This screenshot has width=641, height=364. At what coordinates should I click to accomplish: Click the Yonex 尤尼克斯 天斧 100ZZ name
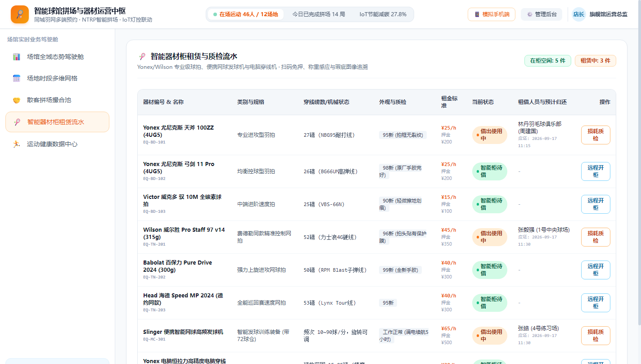(179, 131)
